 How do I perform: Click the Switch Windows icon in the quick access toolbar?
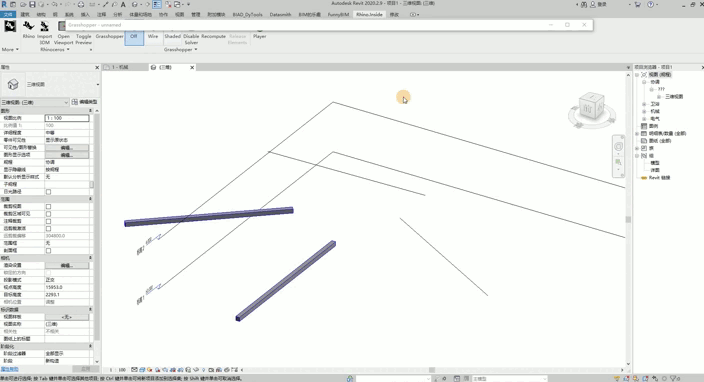(x=177, y=4)
